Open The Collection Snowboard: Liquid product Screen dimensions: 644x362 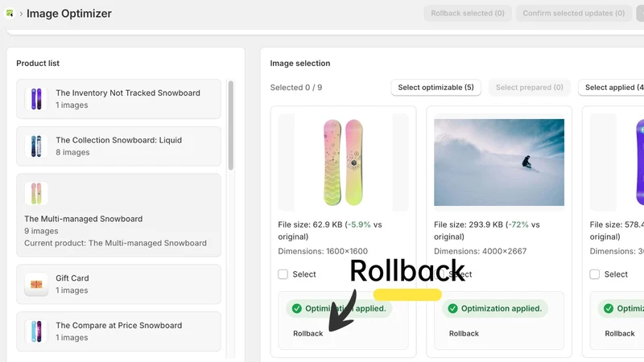pyautogui.click(x=118, y=146)
